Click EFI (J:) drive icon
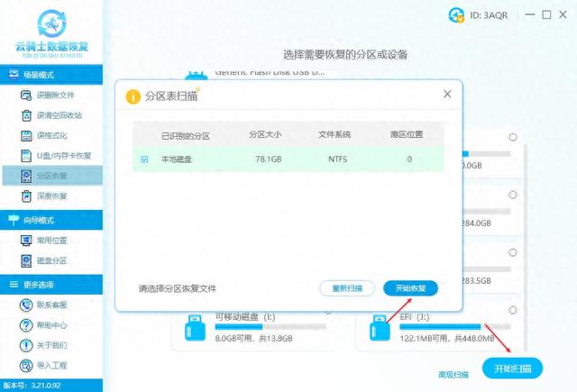 click(380, 328)
